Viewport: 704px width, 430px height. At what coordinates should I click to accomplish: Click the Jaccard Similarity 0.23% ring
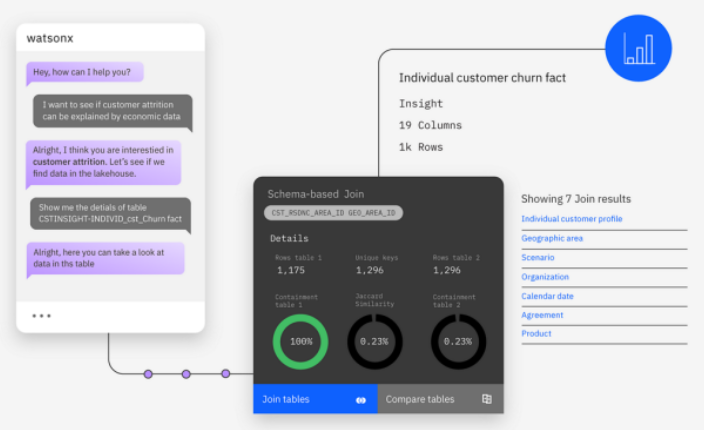[375, 342]
